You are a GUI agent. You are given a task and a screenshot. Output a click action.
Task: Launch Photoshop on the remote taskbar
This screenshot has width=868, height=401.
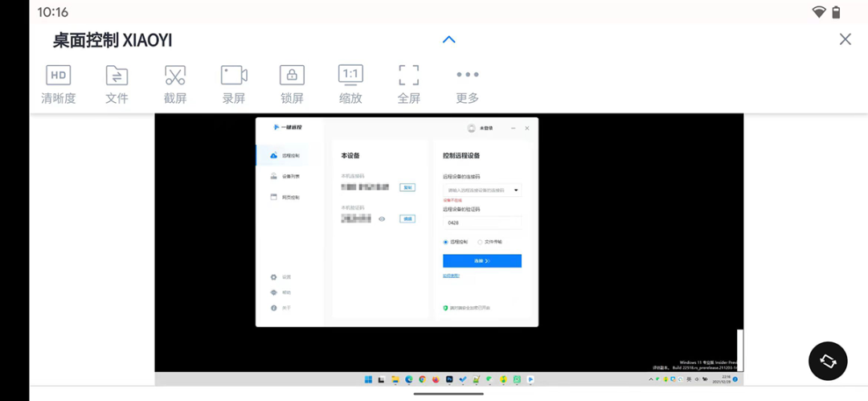449,379
